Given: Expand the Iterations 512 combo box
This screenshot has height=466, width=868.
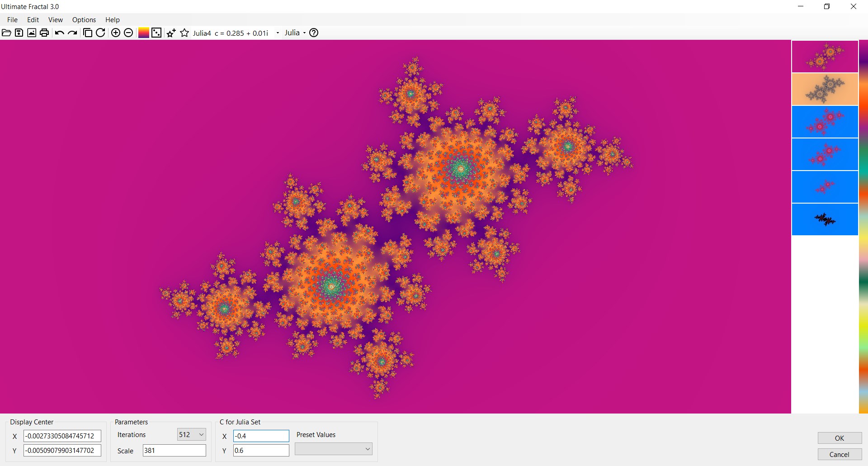Looking at the screenshot, I should [x=192, y=435].
